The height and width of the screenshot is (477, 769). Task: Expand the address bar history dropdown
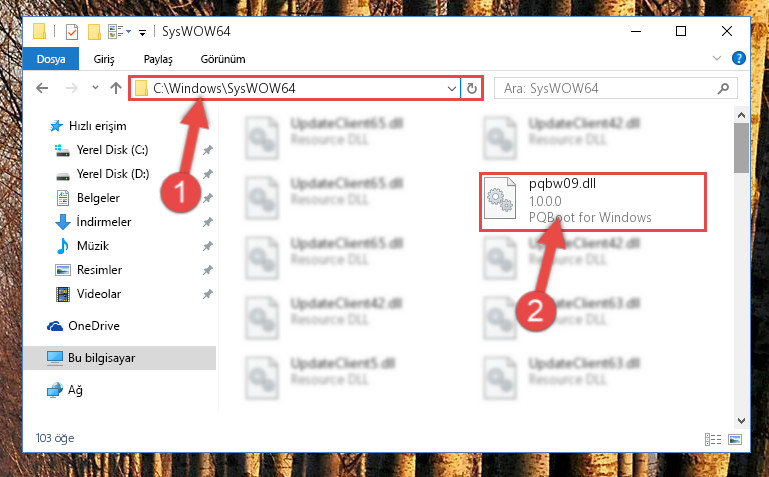[x=452, y=89]
